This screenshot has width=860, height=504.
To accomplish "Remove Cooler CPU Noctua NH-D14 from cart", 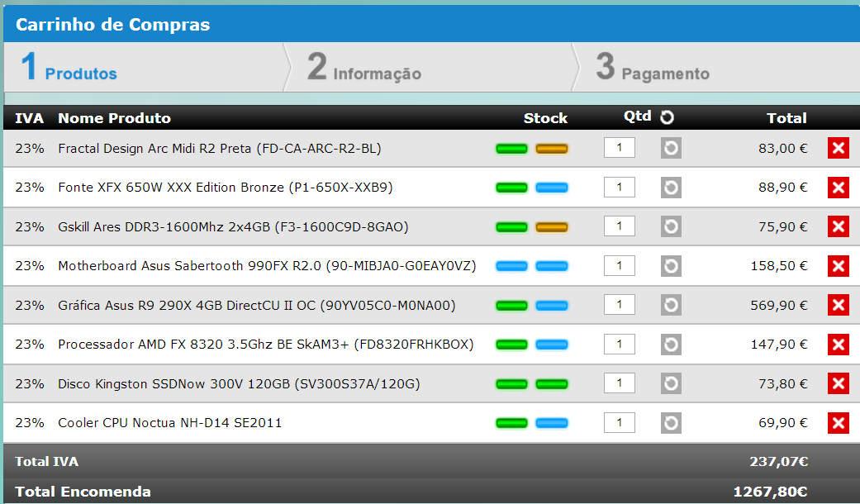I will pyautogui.click(x=838, y=423).
